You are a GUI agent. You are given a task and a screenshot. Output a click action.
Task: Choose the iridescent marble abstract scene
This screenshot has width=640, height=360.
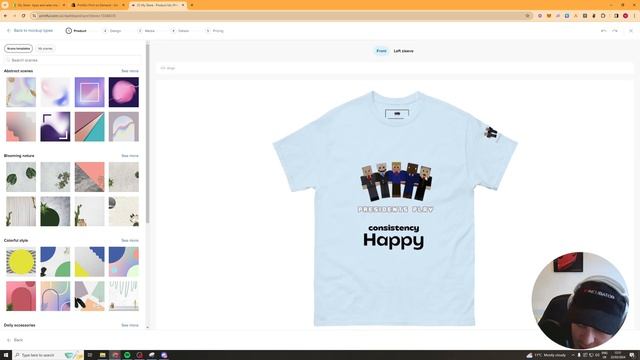pyautogui.click(x=21, y=92)
